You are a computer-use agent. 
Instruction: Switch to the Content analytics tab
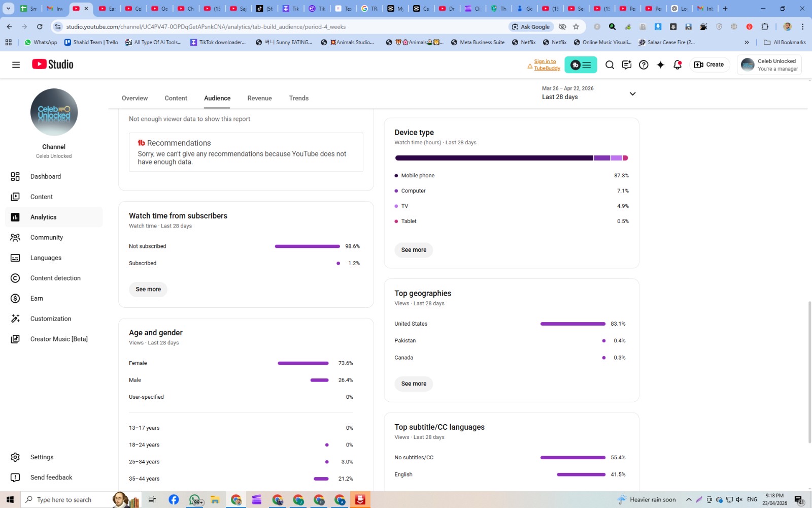[x=176, y=98]
